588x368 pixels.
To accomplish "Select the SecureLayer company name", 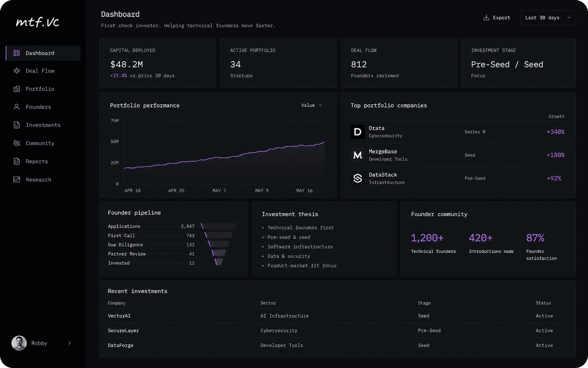I will click(x=123, y=331).
